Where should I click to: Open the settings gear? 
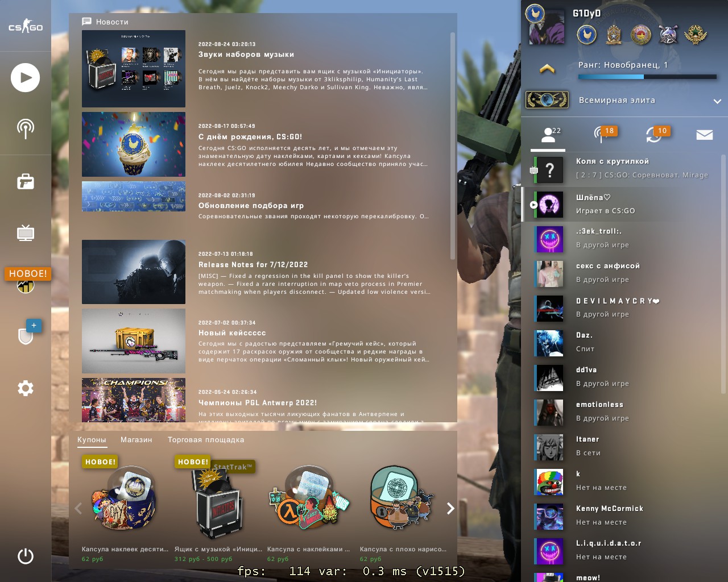(26, 388)
